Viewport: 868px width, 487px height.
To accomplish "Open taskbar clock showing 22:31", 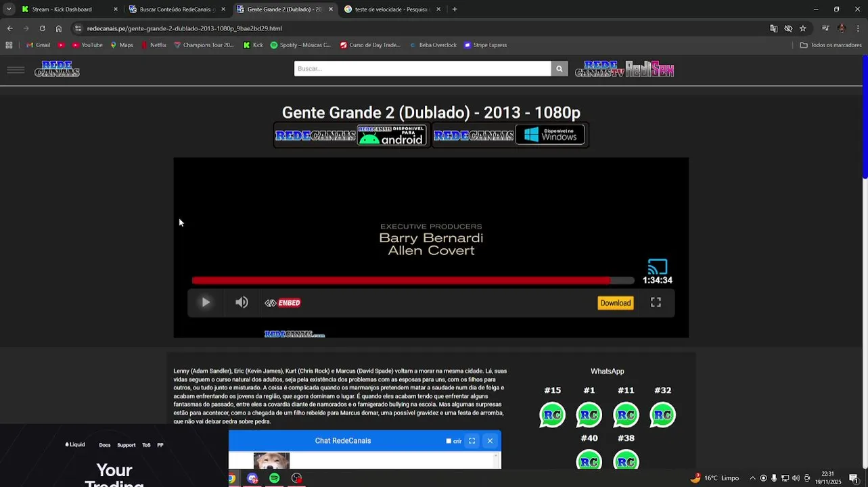I will [828, 478].
